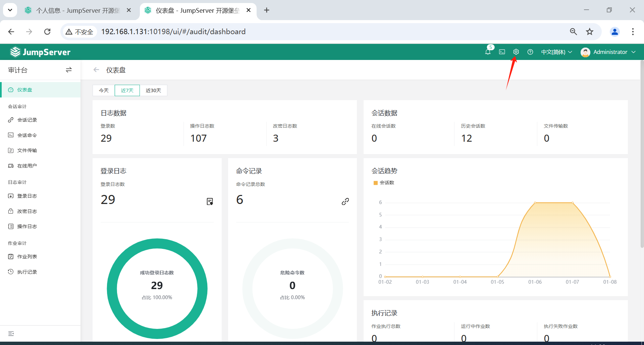Image resolution: width=644 pixels, height=345 pixels.
Task: Click the Administrator avatar image
Action: click(x=585, y=52)
